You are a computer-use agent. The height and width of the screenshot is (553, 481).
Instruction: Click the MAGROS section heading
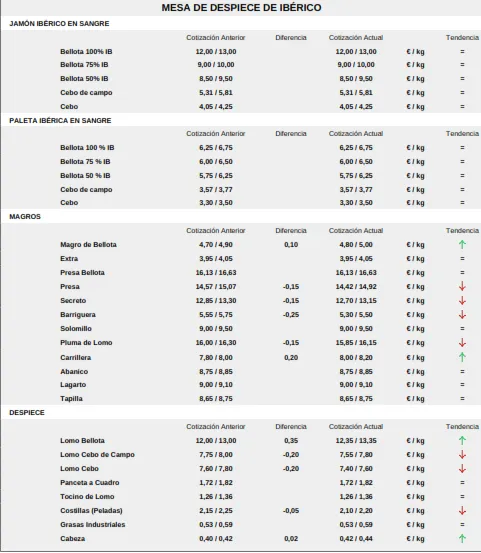point(25,217)
